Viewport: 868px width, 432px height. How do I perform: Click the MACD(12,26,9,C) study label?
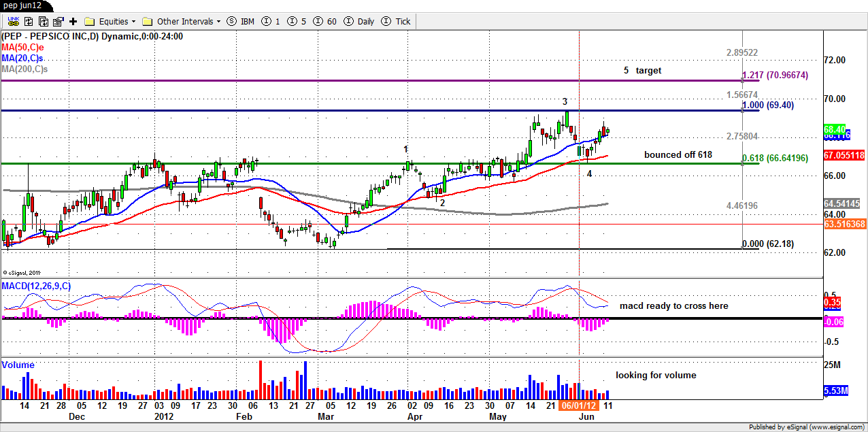point(36,286)
